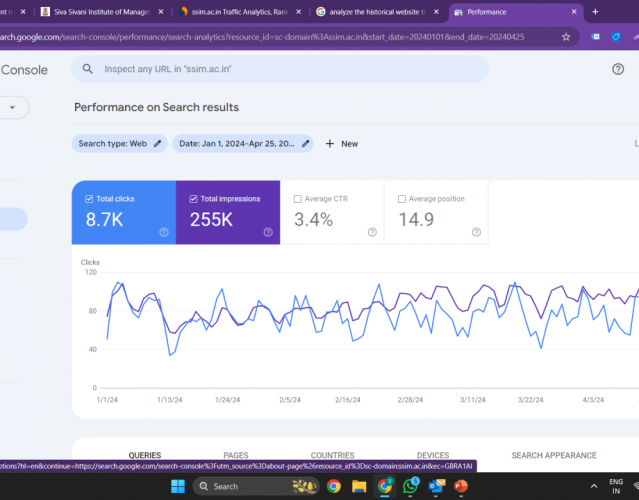Open PowerPoint from the taskbar

(x=462, y=486)
